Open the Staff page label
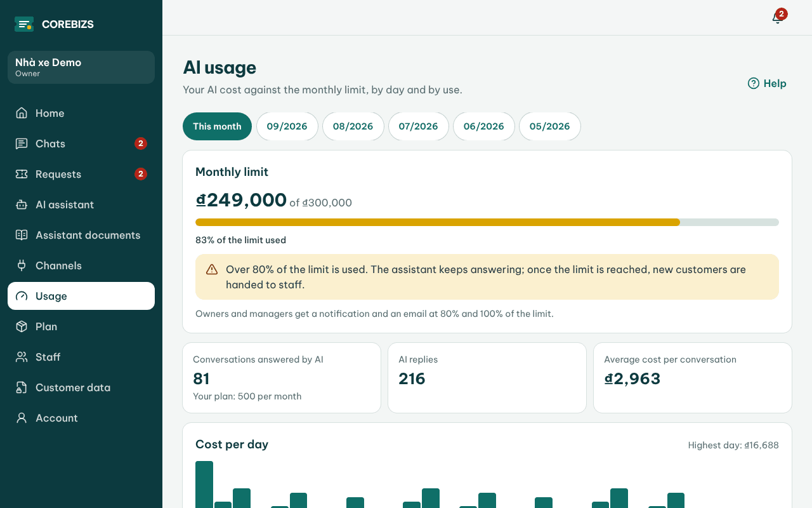 tap(48, 357)
